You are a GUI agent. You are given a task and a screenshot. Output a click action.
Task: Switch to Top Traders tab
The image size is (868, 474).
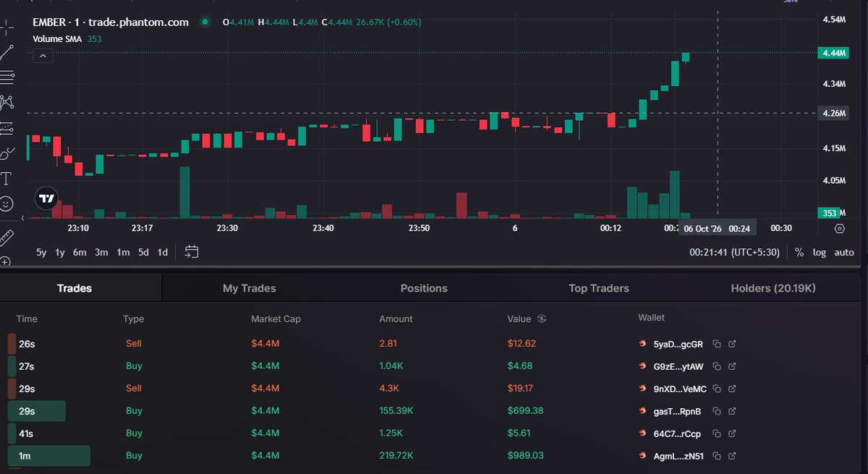click(599, 288)
